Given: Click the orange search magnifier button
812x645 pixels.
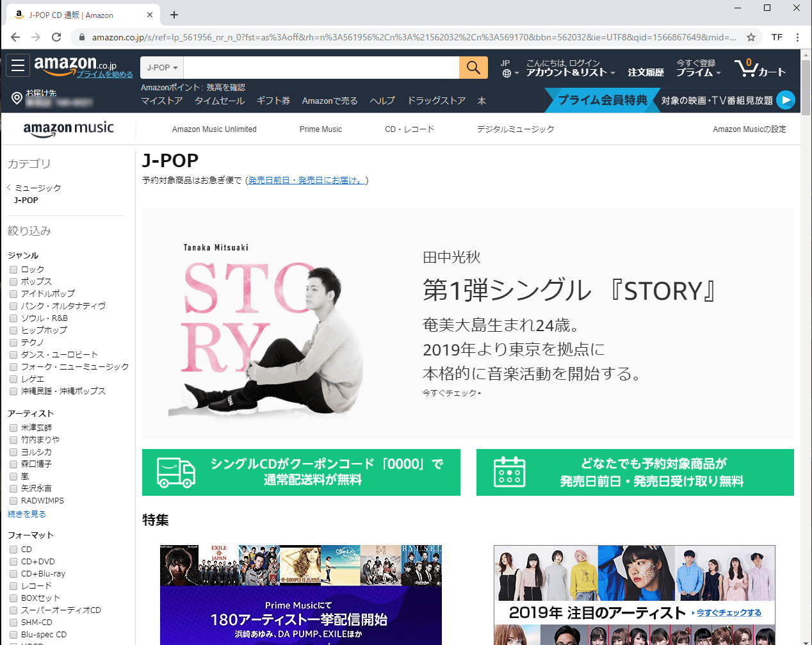Looking at the screenshot, I should coord(473,67).
